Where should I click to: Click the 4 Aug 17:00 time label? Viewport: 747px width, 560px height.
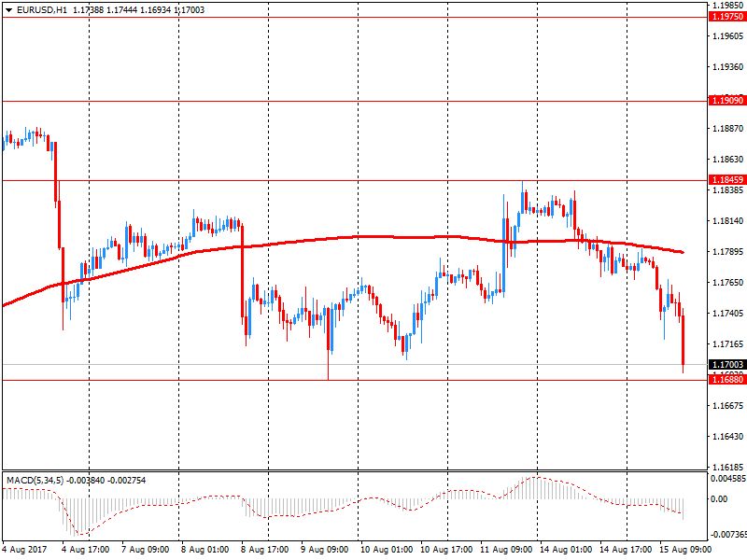pyautogui.click(x=86, y=550)
